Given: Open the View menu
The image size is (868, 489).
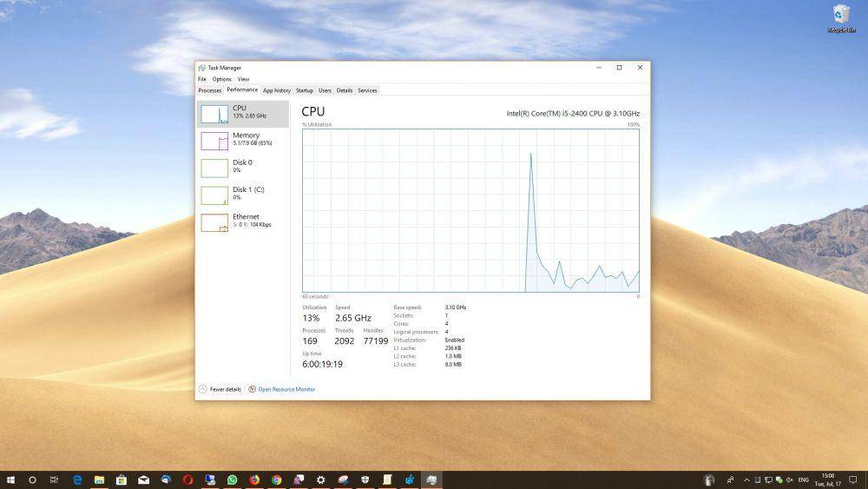Looking at the screenshot, I should [x=244, y=79].
